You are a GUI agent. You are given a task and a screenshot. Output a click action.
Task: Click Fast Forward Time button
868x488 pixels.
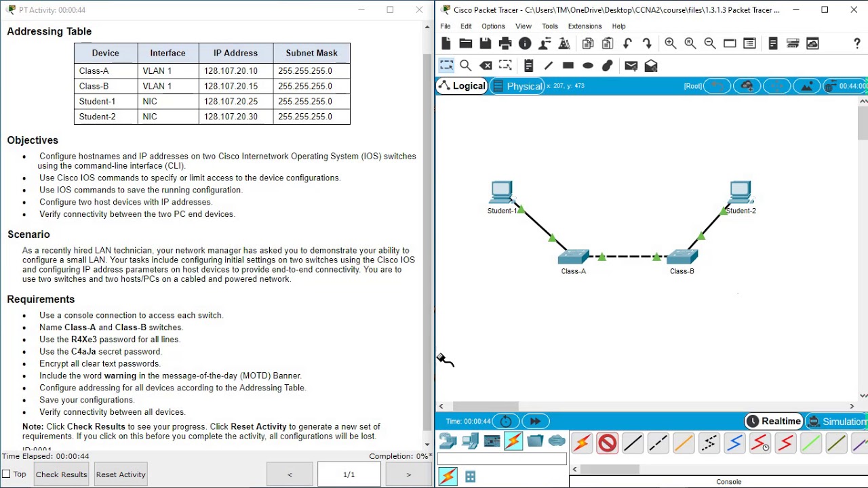535,421
